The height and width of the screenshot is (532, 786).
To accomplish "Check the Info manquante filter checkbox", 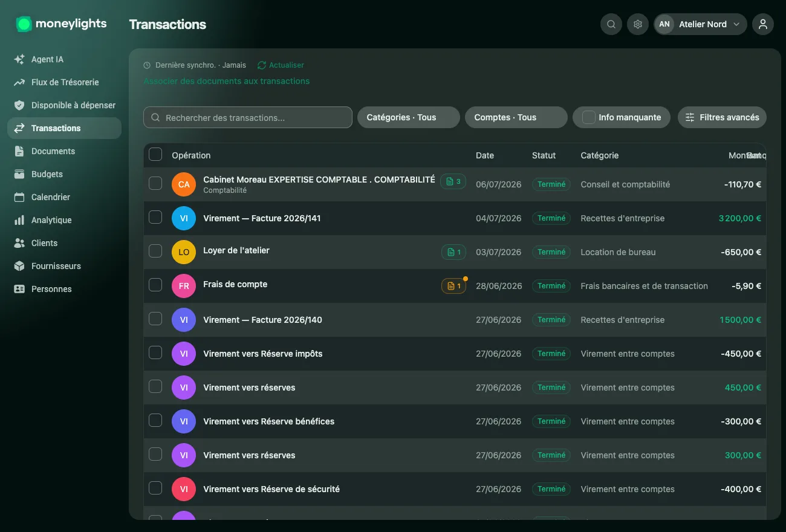I will click(x=588, y=117).
